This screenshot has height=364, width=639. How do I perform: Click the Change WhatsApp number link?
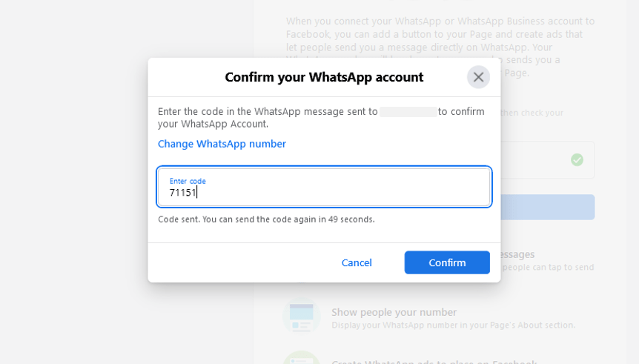coord(222,144)
